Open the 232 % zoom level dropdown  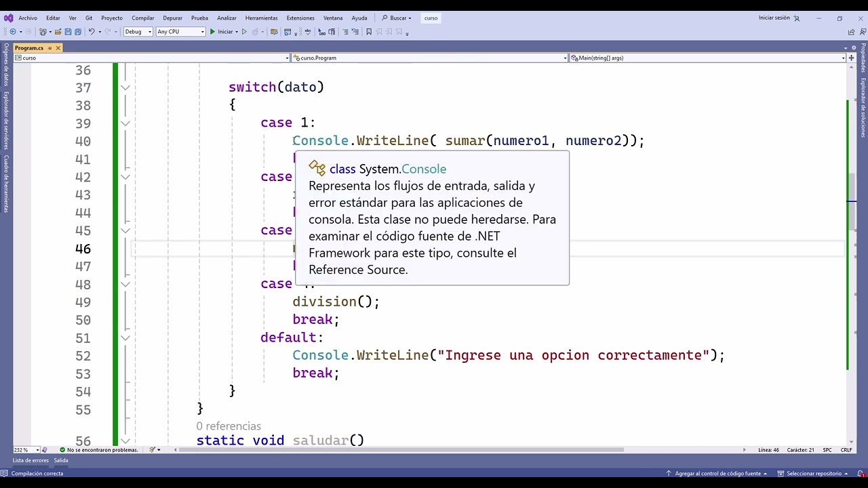pos(26,450)
